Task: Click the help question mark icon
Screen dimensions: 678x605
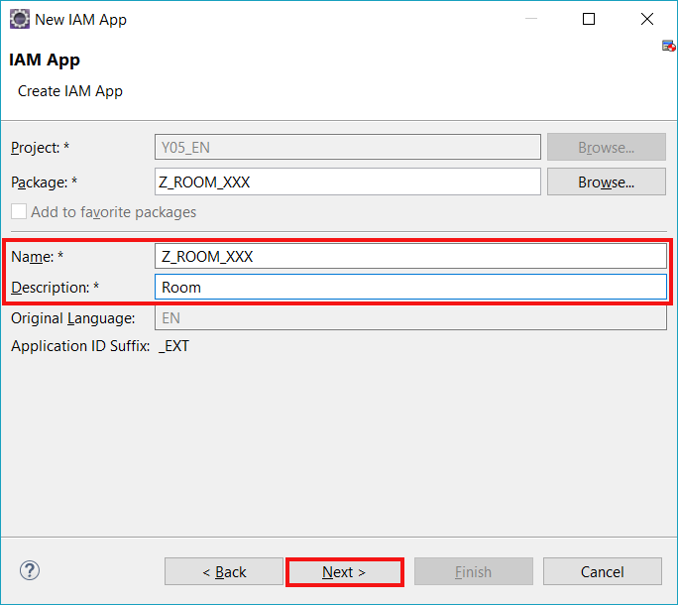Action: point(30,570)
